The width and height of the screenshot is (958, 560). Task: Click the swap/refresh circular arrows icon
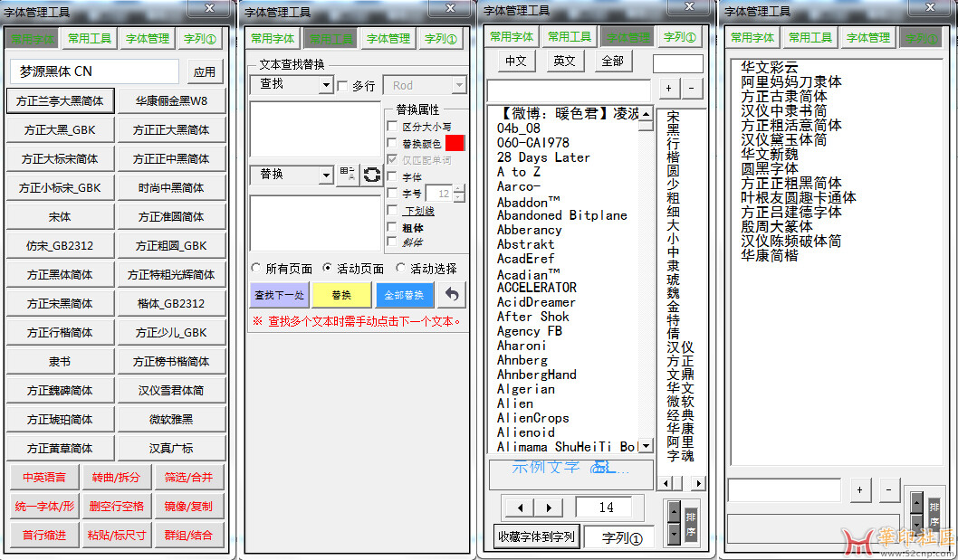click(371, 175)
